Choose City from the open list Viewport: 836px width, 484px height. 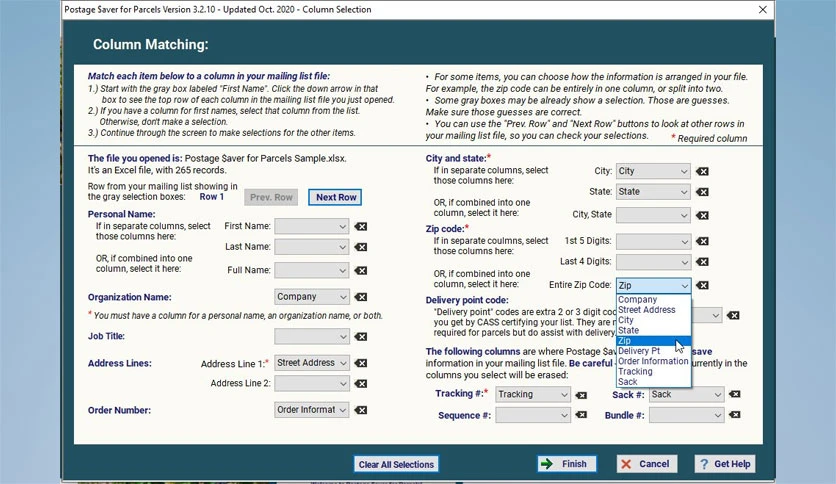click(654, 320)
